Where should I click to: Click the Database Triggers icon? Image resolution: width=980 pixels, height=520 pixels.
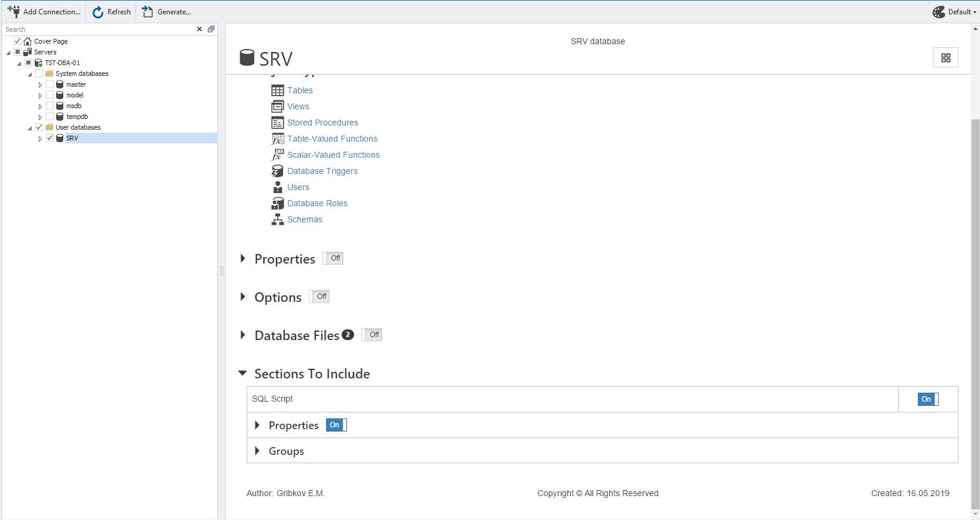[x=278, y=171]
